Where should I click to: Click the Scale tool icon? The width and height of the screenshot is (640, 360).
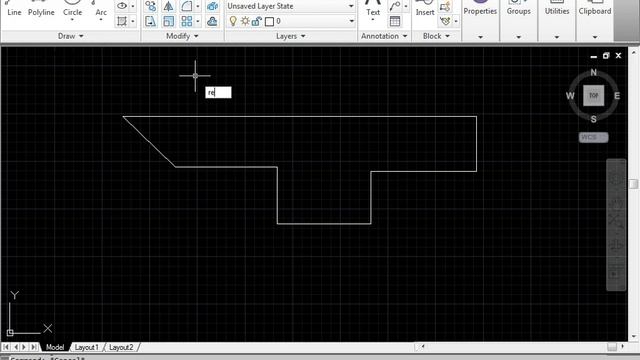click(x=168, y=21)
